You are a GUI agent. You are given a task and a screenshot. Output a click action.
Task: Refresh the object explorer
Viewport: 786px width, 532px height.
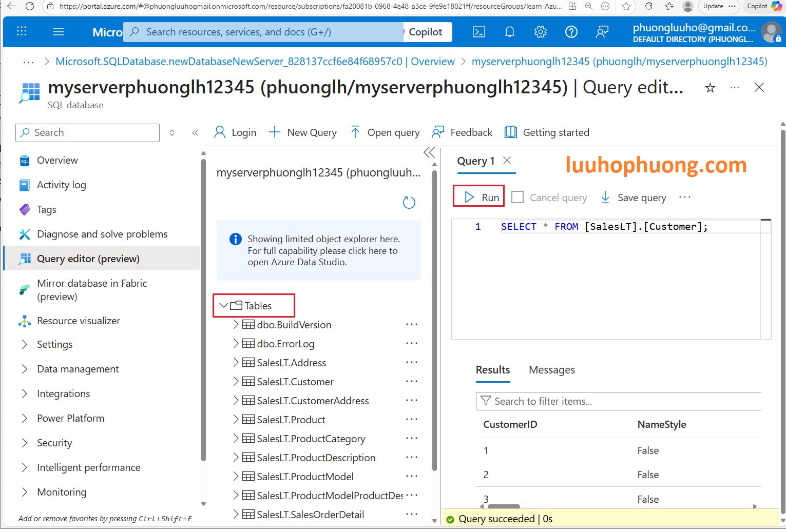coord(409,203)
